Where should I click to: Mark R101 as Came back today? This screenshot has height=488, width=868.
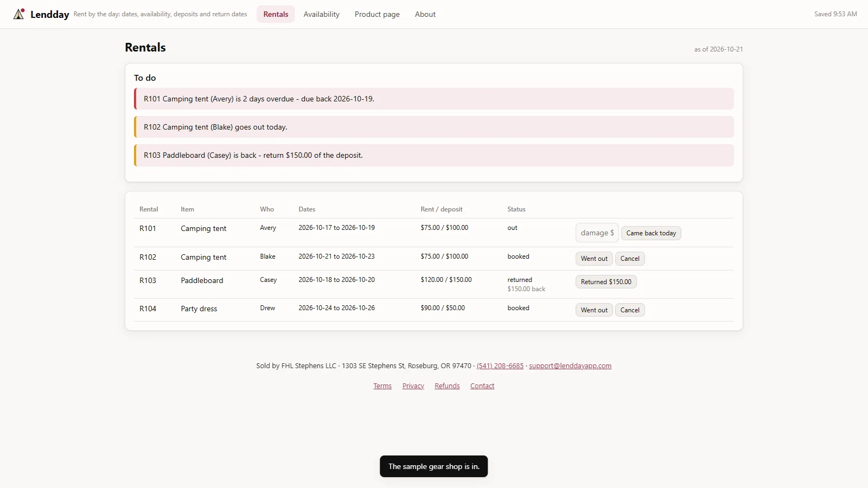[651, 233]
